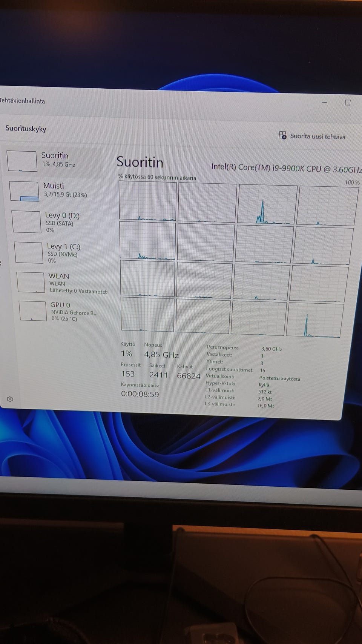This screenshot has width=362, height=644.
Task: Select the WLAN network entry
Action: [x=62, y=283]
